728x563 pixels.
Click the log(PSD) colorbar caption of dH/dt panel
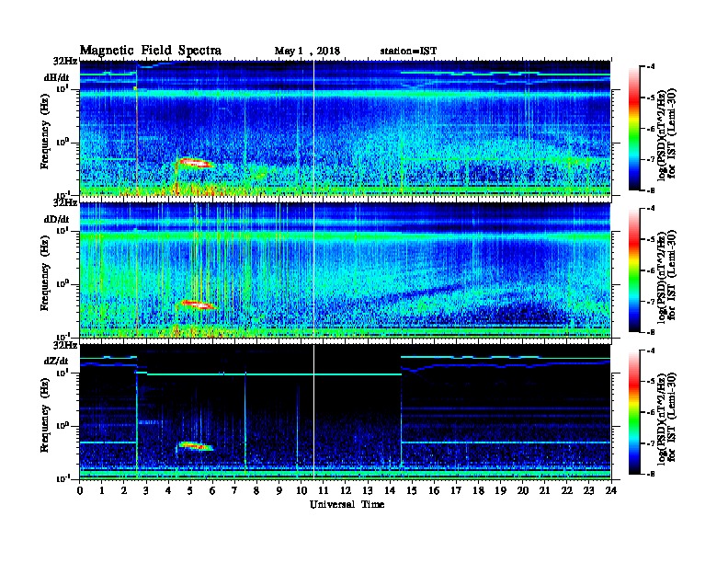click(665, 132)
